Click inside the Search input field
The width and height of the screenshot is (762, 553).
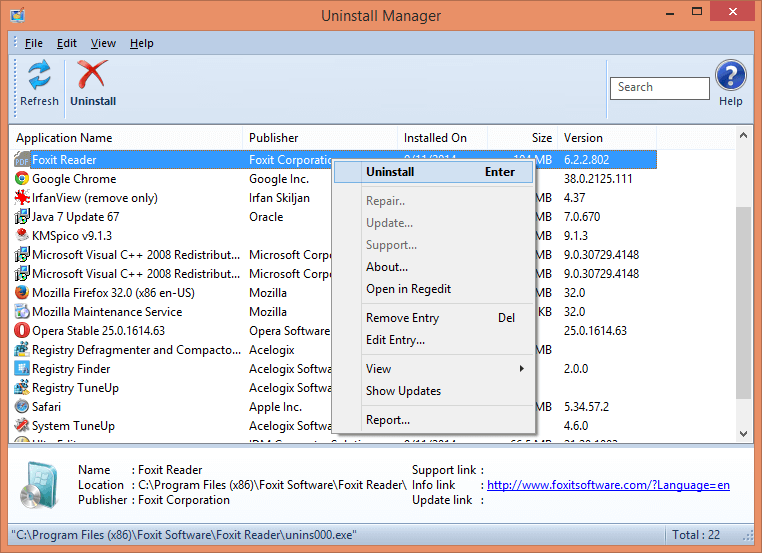(659, 88)
